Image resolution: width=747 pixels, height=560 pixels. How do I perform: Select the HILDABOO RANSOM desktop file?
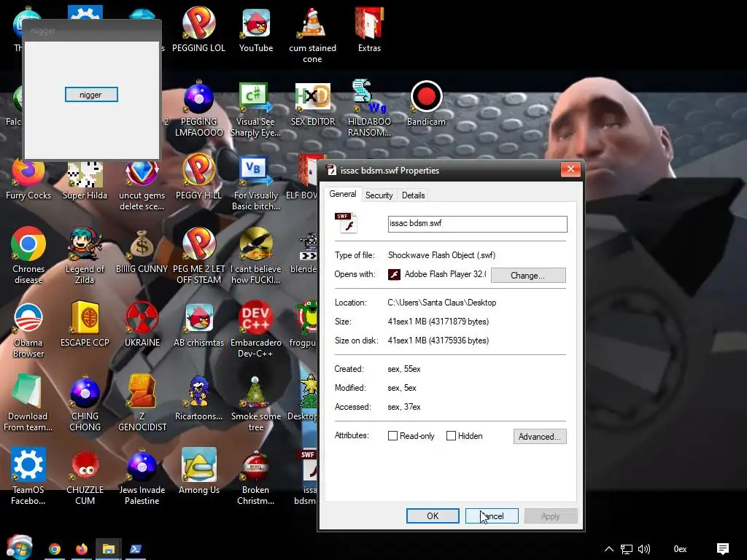click(369, 109)
